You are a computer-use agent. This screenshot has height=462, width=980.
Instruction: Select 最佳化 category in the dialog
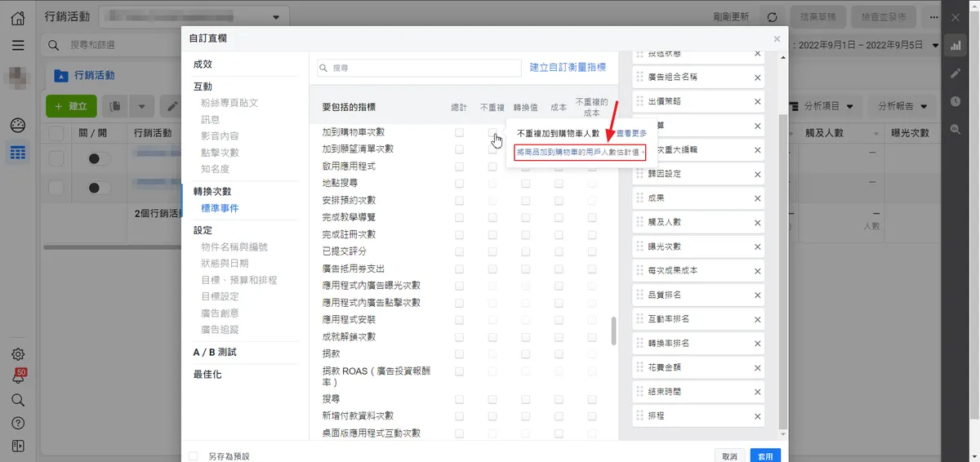point(207,375)
